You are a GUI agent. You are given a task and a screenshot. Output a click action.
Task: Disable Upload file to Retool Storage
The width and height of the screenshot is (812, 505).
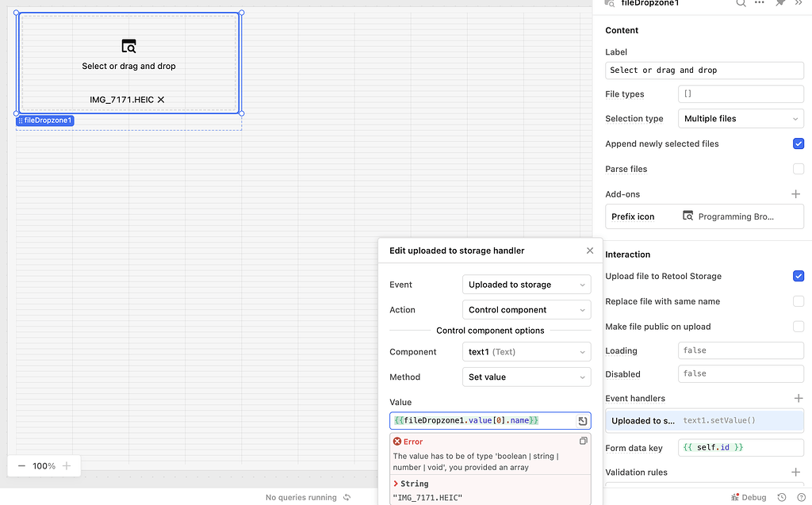tap(799, 276)
